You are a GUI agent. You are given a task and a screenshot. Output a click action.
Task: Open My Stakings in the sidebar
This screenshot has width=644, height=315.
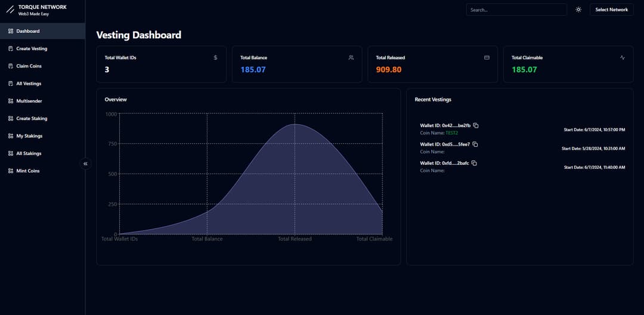pos(29,136)
